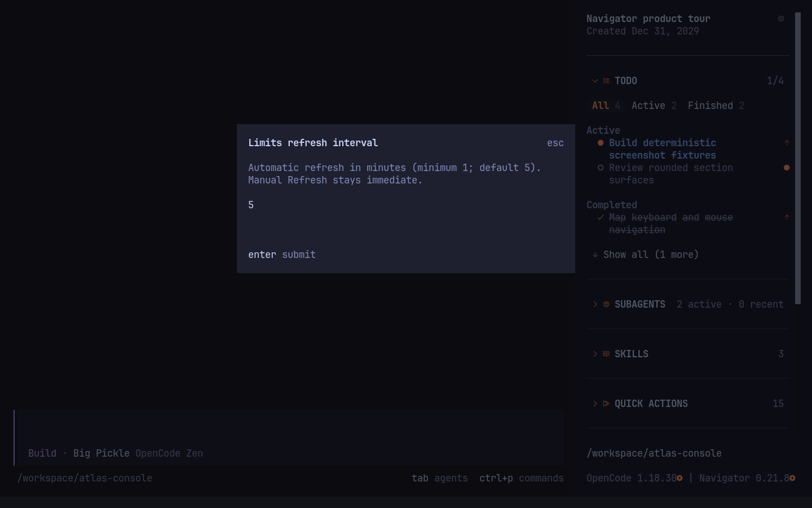The height and width of the screenshot is (508, 812).
Task: Uncheck the Map keyboard and mouse navigation checkmark
Action: pos(601,217)
